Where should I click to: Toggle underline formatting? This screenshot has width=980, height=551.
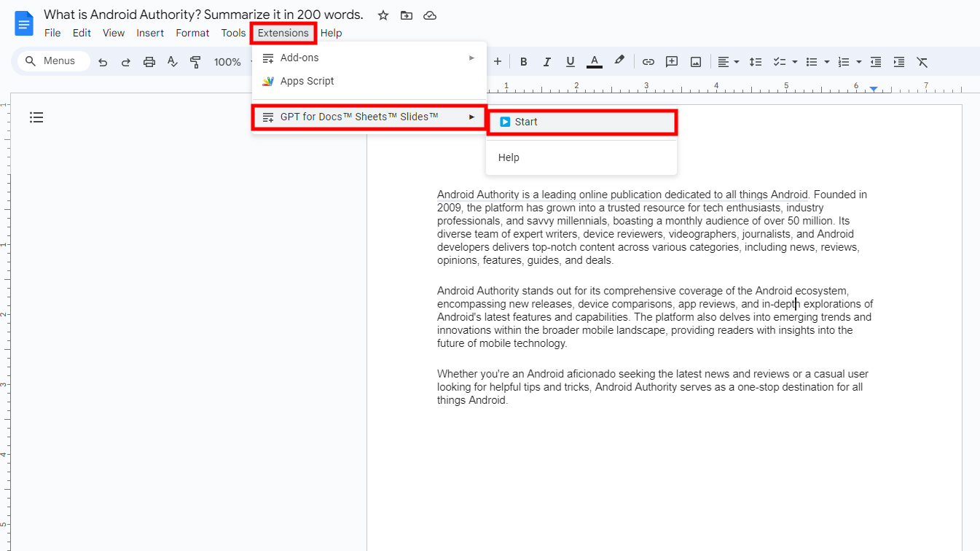[x=571, y=62]
